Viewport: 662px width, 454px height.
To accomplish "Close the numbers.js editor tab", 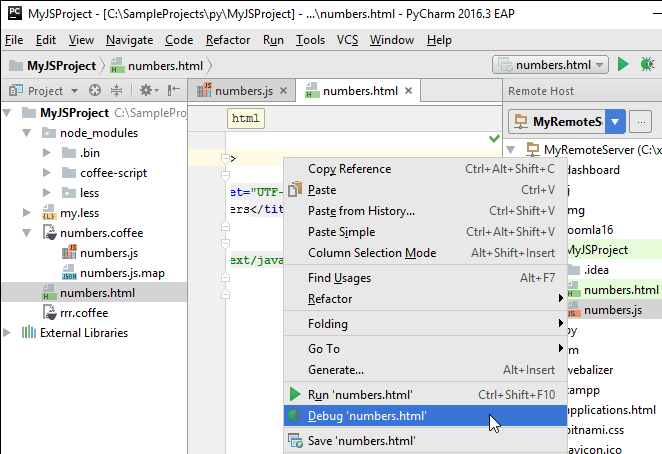I will tap(284, 91).
